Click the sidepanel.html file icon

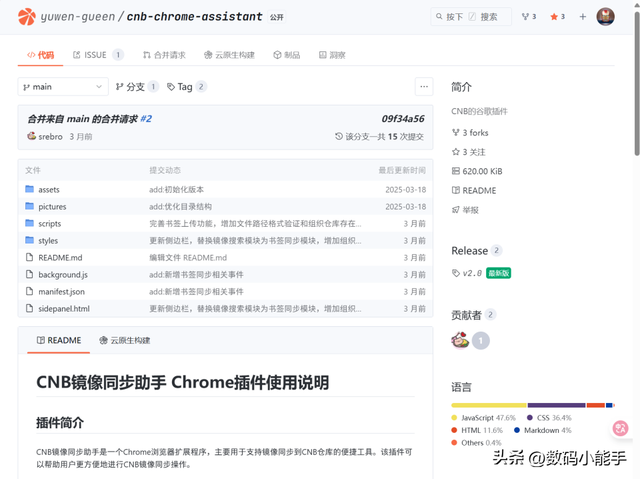29,308
